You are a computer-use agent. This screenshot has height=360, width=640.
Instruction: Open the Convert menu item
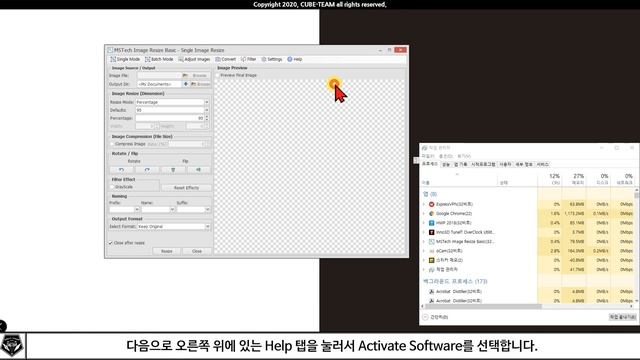pyautogui.click(x=226, y=59)
